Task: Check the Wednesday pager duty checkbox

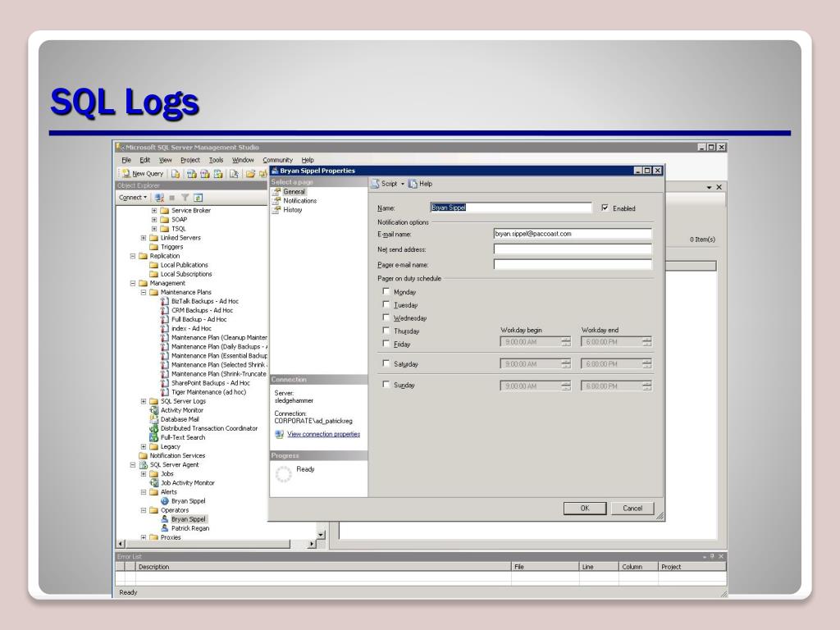Action: click(386, 317)
